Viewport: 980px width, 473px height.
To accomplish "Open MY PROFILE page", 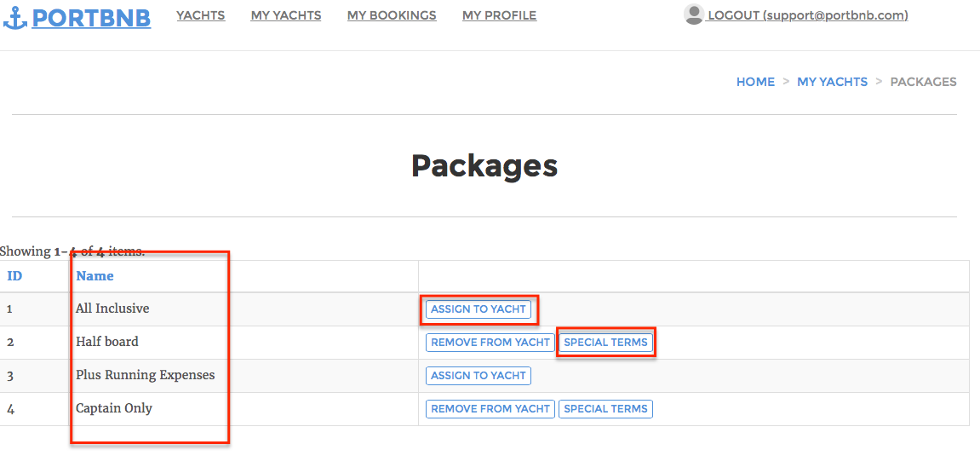I will [500, 15].
